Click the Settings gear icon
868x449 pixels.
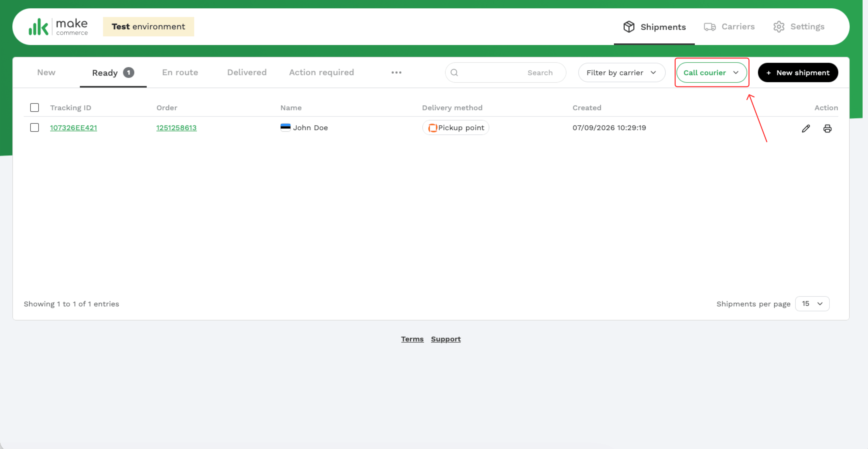[x=779, y=27]
